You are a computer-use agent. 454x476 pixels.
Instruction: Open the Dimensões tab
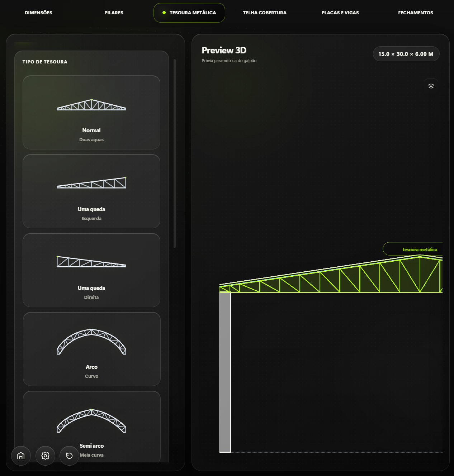pos(38,13)
